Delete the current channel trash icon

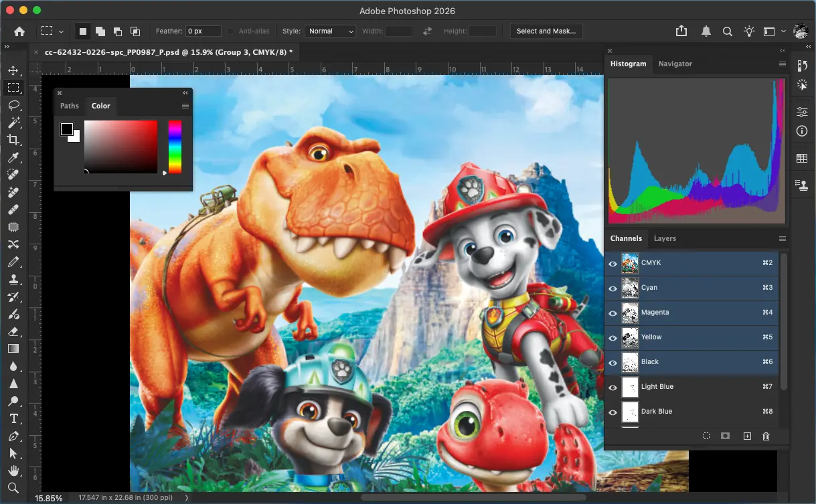766,436
